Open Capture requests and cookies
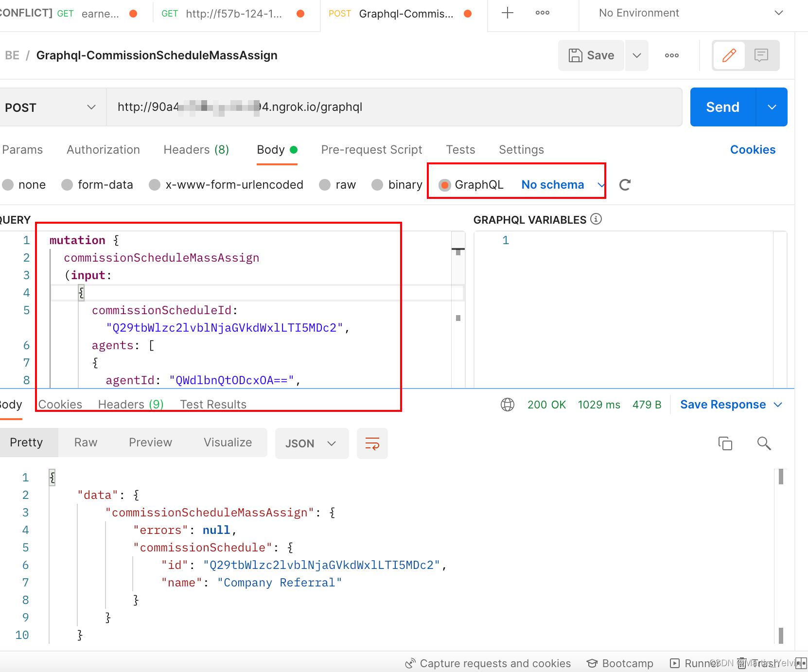 488,663
